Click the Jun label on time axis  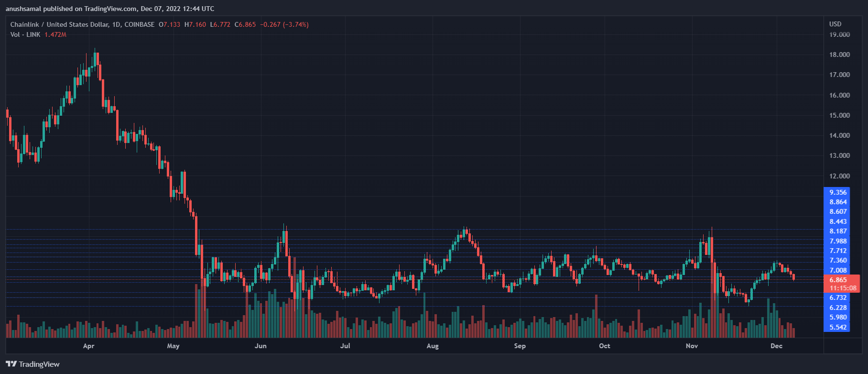pyautogui.click(x=260, y=346)
